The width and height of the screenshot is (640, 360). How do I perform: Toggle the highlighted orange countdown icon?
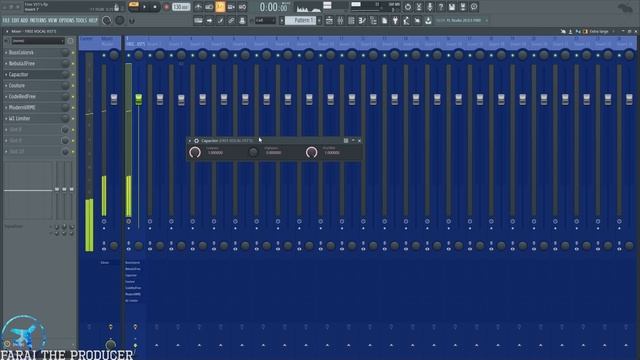pyautogui.click(x=220, y=7)
